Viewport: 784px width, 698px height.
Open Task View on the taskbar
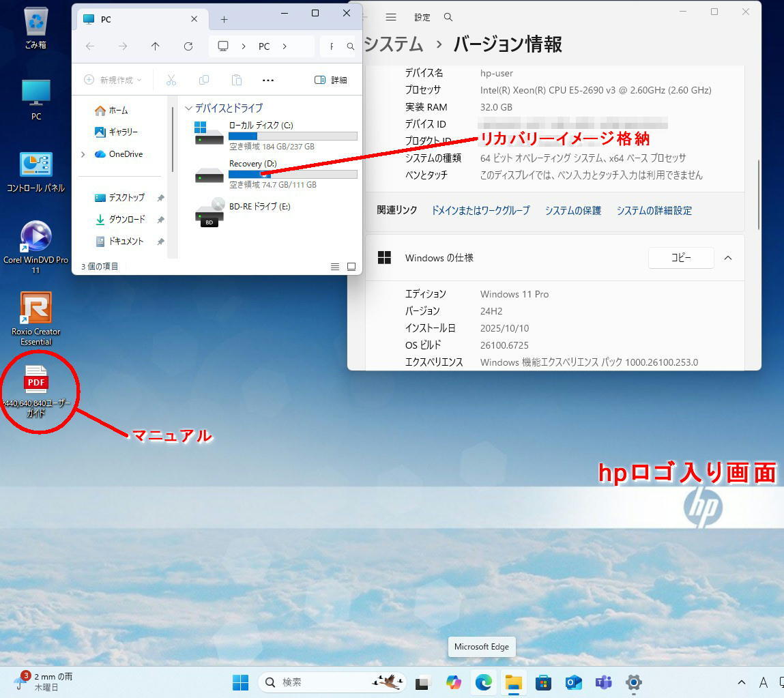click(422, 682)
